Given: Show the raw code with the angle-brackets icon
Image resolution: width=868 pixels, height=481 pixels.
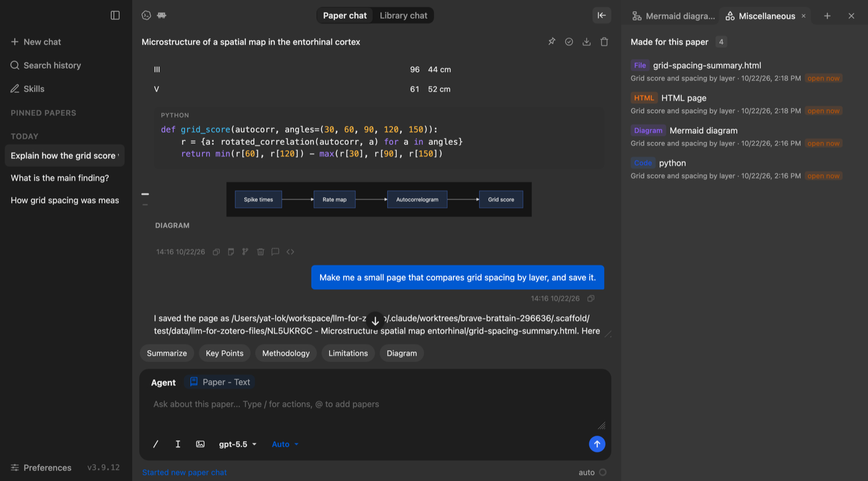Looking at the screenshot, I should tap(290, 252).
